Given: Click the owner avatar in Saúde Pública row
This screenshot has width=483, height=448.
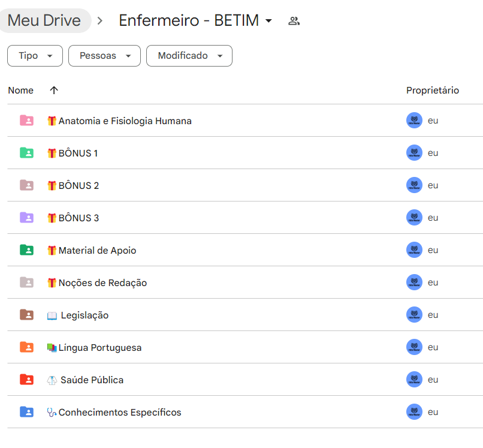Looking at the screenshot, I should coord(414,380).
